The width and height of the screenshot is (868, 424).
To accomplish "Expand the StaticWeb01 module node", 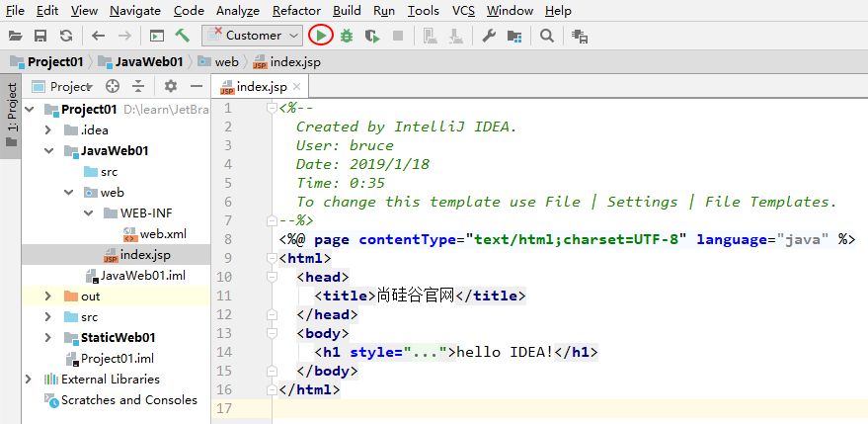I will pyautogui.click(x=47, y=337).
